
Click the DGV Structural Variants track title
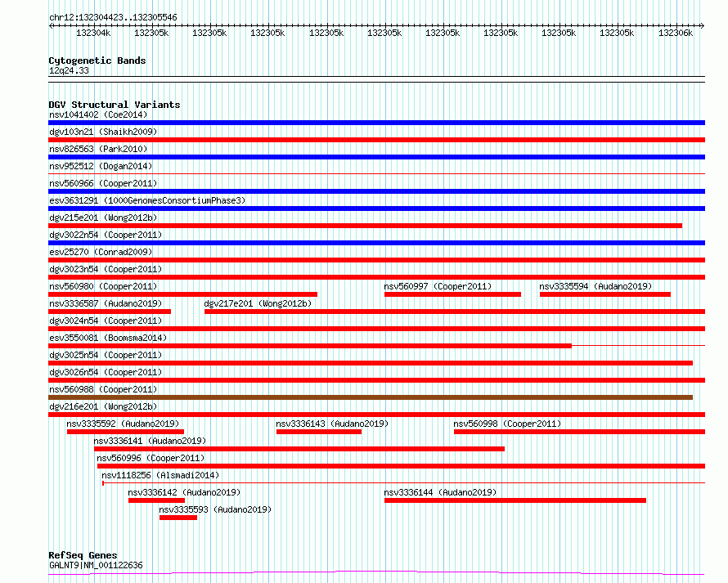(115, 105)
